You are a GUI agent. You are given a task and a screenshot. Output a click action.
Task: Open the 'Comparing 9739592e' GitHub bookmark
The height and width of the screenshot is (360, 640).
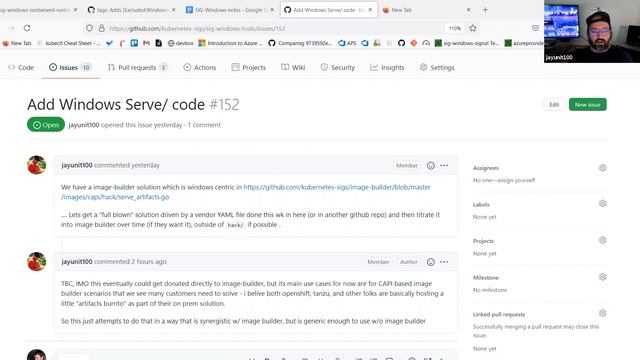point(300,43)
